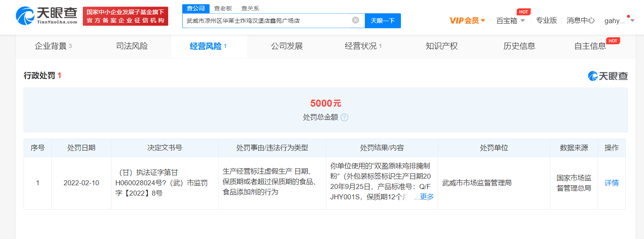
Task: Click the TianYanCha logo in header
Action: tap(46, 16)
